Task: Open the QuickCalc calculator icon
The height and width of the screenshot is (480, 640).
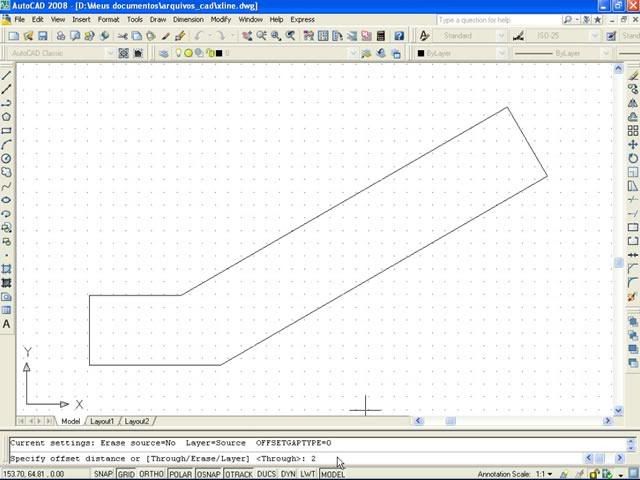Action: pyautogui.click(x=381, y=36)
